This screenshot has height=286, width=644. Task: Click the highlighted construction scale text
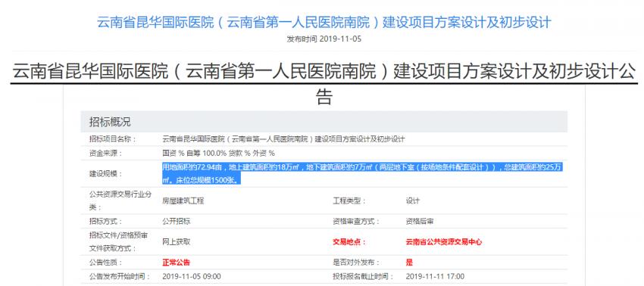tap(362, 173)
